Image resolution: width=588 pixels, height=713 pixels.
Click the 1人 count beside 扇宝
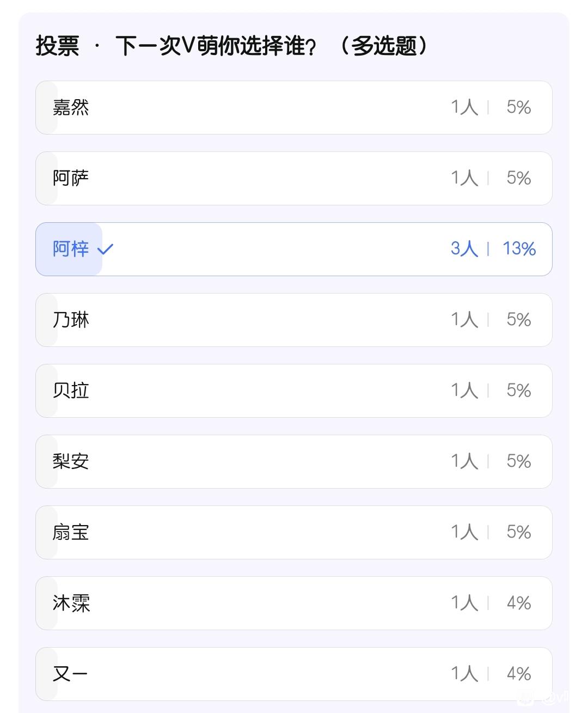point(464,532)
